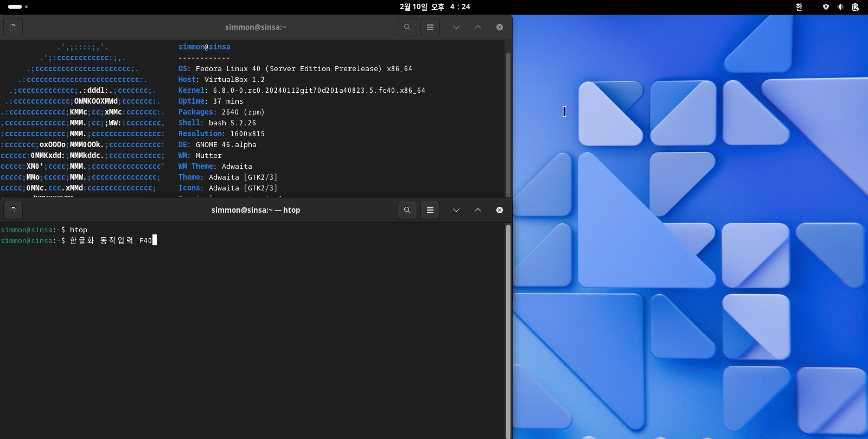Click the Theme: Adwaita [GTK2/3] line
The height and width of the screenshot is (439, 868).
click(228, 177)
